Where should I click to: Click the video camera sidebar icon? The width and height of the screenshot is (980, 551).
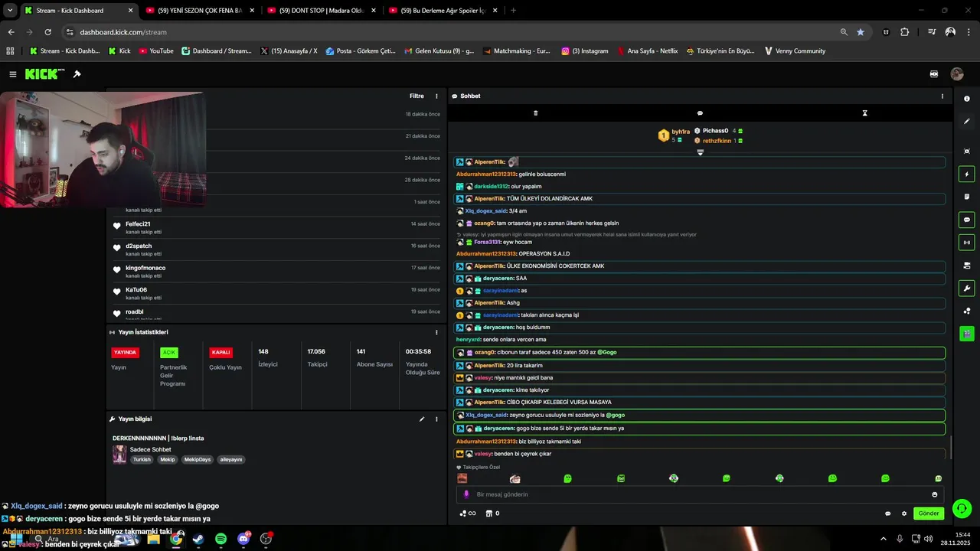(966, 266)
